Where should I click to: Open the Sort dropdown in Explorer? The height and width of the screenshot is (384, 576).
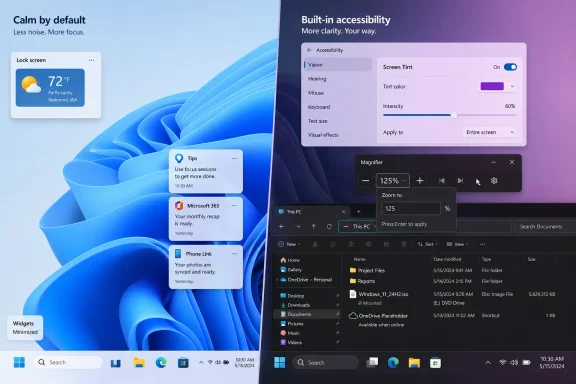coord(428,244)
